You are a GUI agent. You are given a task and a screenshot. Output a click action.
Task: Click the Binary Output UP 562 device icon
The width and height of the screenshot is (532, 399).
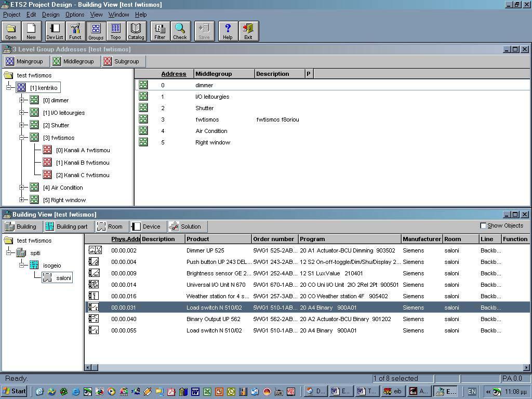(x=94, y=319)
